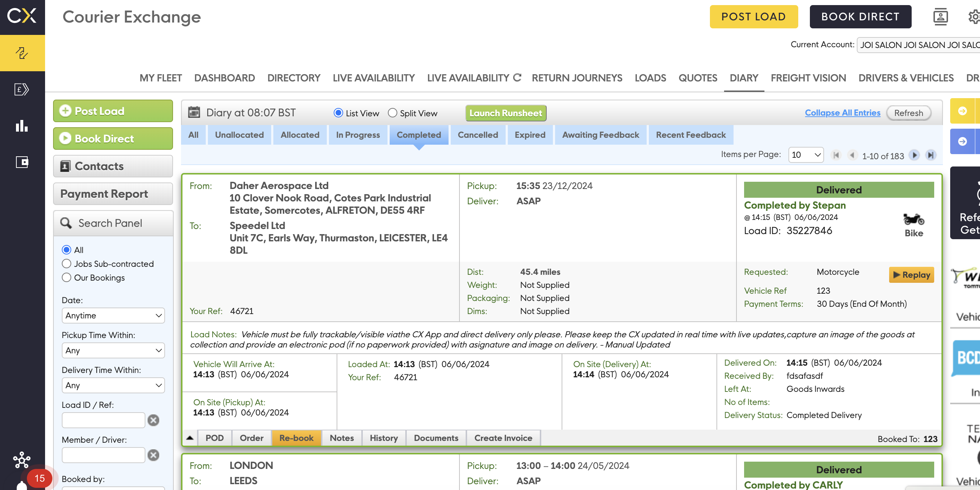This screenshot has height=490, width=980.
Task: Switch to Recent Feedback tab
Action: click(691, 134)
